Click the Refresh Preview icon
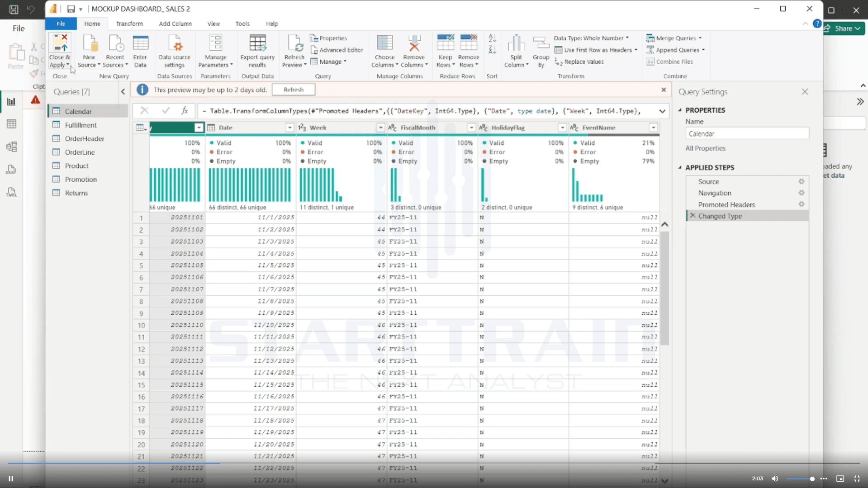This screenshot has height=488, width=868. point(294,43)
